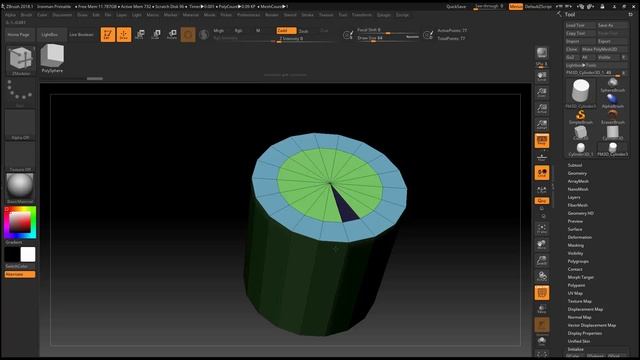Click the Clone tool button
The image size is (640, 360).
click(x=572, y=49)
